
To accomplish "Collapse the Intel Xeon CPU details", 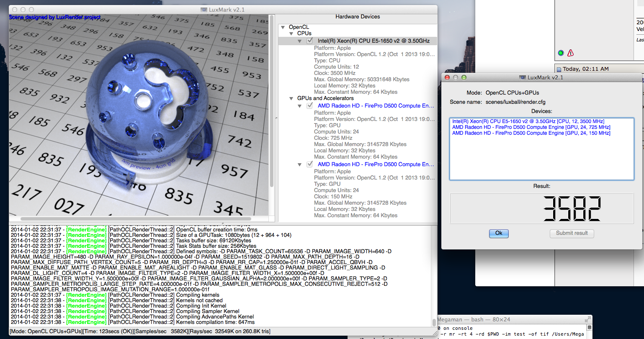I will point(300,41).
